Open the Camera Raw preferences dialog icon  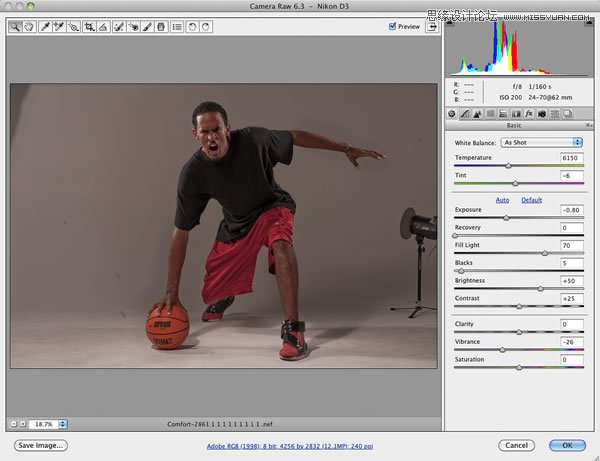click(177, 27)
